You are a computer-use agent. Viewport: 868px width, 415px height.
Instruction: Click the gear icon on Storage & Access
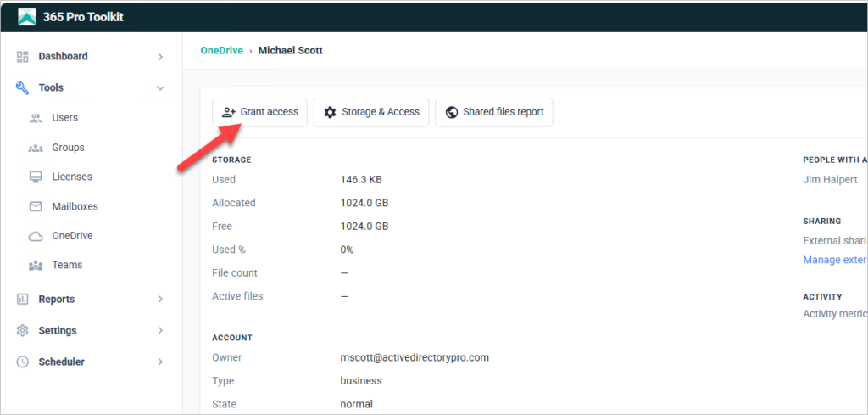(330, 112)
